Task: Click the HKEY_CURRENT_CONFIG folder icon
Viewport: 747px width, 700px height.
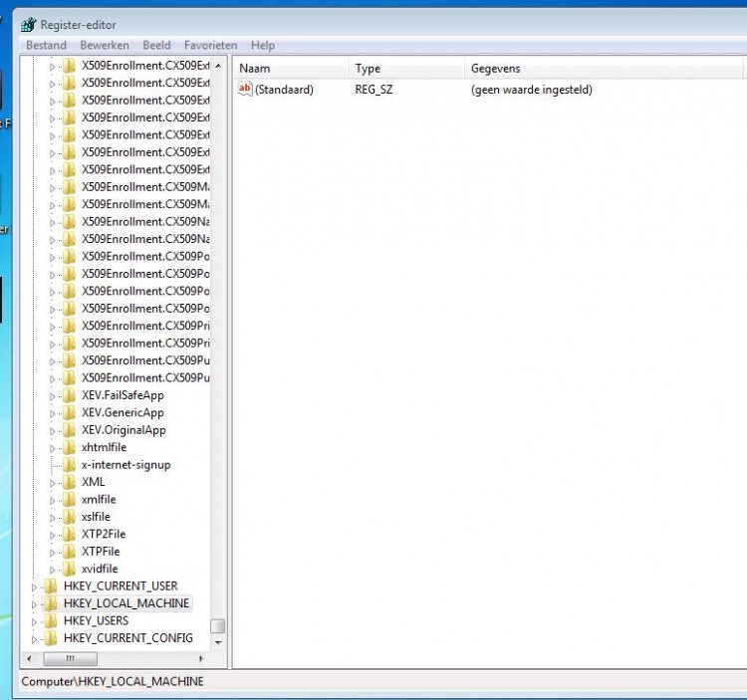Action: click(51, 638)
